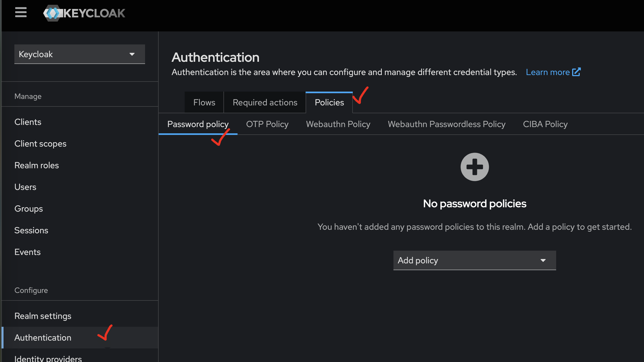Viewport: 644px width, 362px height.
Task: Open the Webauthn Policy sub-tab
Action: click(x=338, y=124)
